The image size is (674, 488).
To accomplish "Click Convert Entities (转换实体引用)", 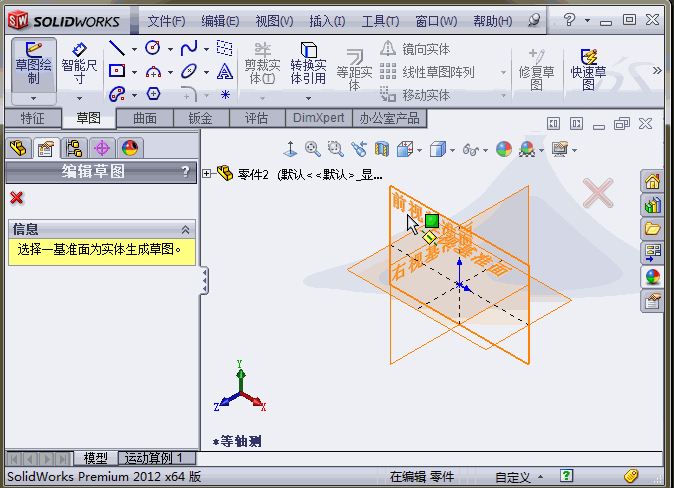I will tap(308, 63).
